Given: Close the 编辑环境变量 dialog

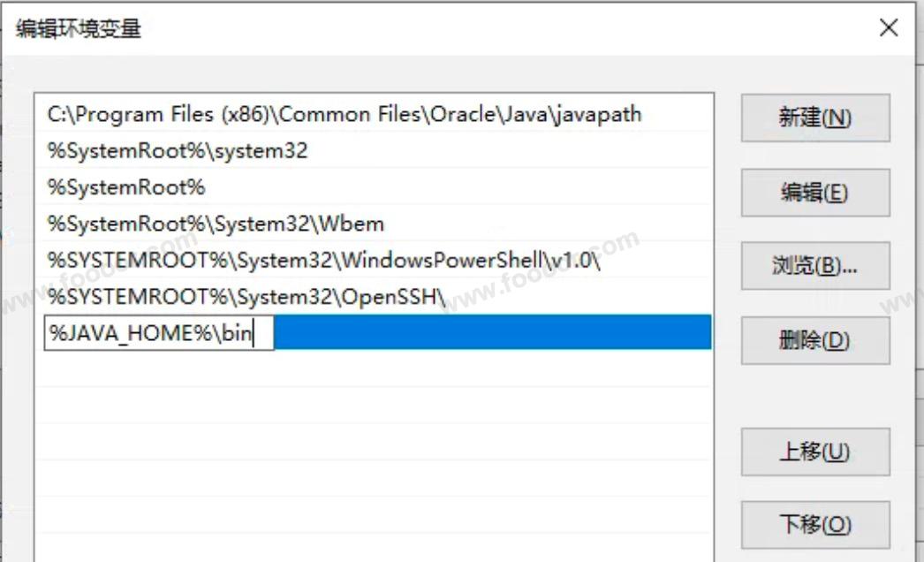Looking at the screenshot, I should tap(889, 27).
